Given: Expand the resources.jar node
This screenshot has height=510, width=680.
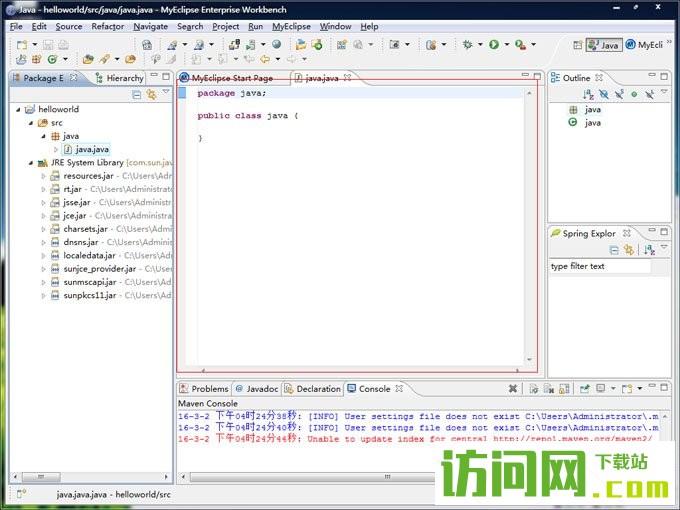Looking at the screenshot, I should tap(43, 176).
